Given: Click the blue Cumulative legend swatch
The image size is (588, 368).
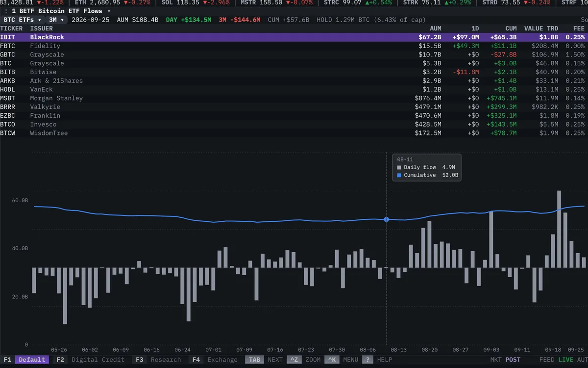Looking at the screenshot, I should click(x=399, y=175).
